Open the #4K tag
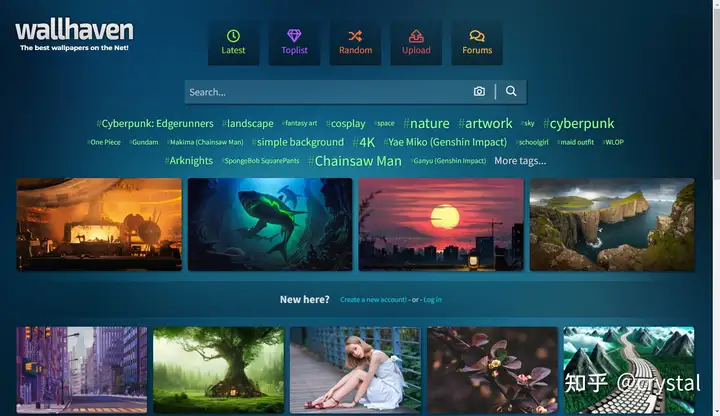Screen dimensions: 720x416 click(x=363, y=142)
